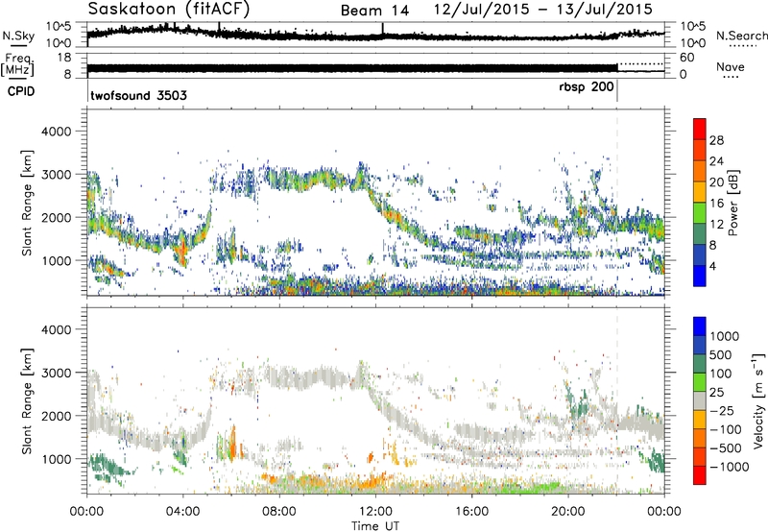Click the '16' tick on the power colorbar

click(x=716, y=204)
